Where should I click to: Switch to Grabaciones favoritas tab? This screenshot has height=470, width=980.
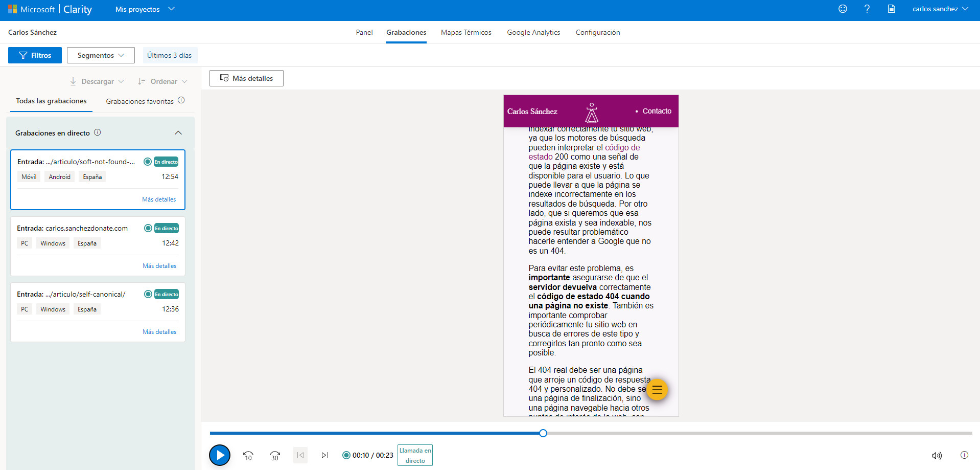click(x=140, y=101)
